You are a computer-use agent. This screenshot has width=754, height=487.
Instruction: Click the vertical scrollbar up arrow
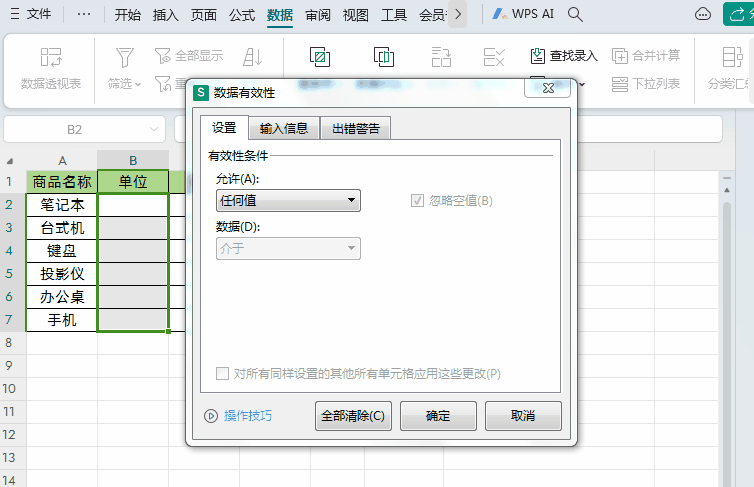tap(727, 190)
